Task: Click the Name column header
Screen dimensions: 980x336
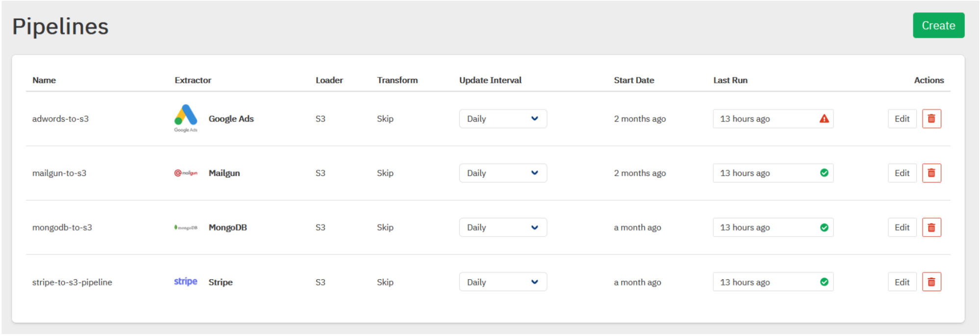Action: pyautogui.click(x=44, y=80)
